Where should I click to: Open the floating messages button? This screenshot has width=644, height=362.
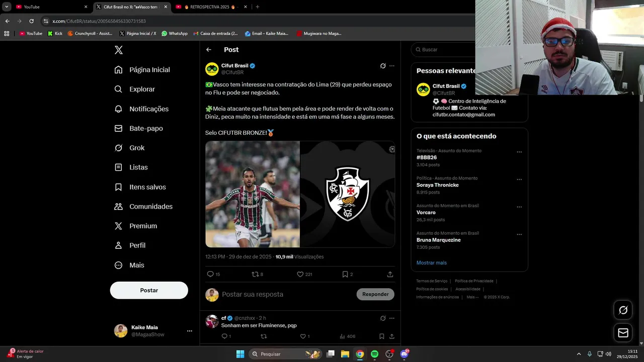(x=623, y=333)
